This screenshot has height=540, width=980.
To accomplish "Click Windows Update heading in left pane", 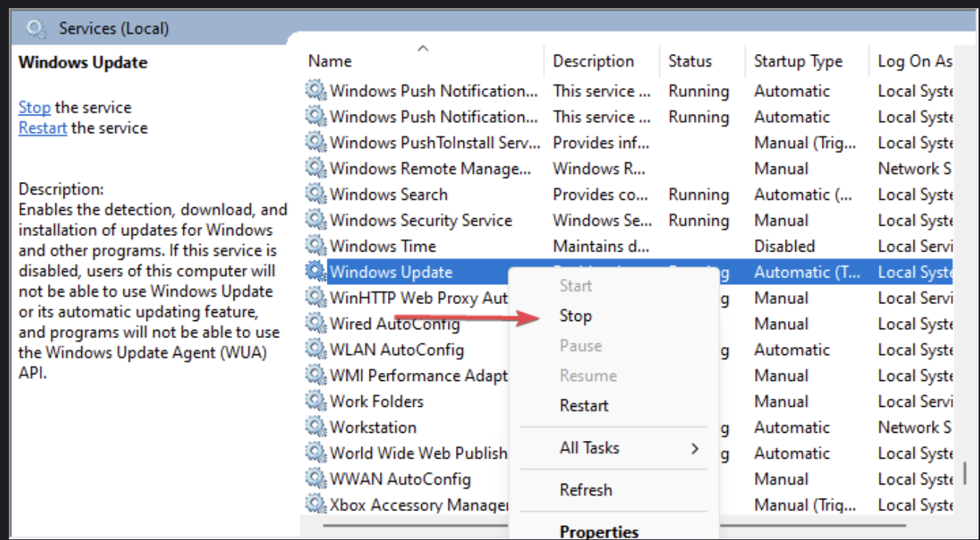I will click(83, 62).
